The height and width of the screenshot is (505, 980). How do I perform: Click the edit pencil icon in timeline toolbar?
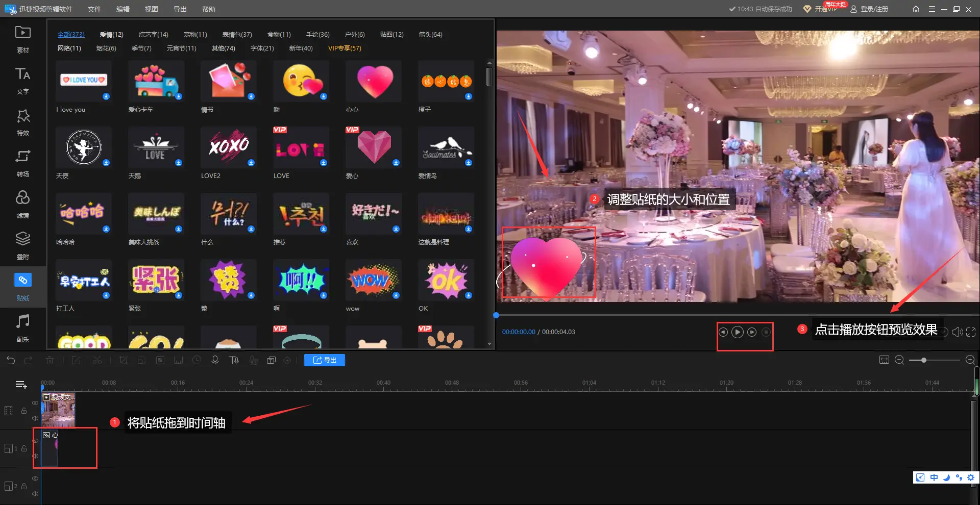click(x=76, y=360)
